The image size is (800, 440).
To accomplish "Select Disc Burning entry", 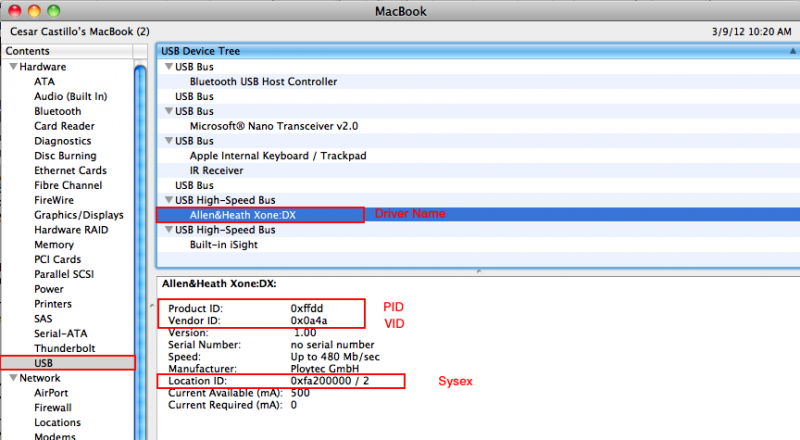I will coord(65,156).
